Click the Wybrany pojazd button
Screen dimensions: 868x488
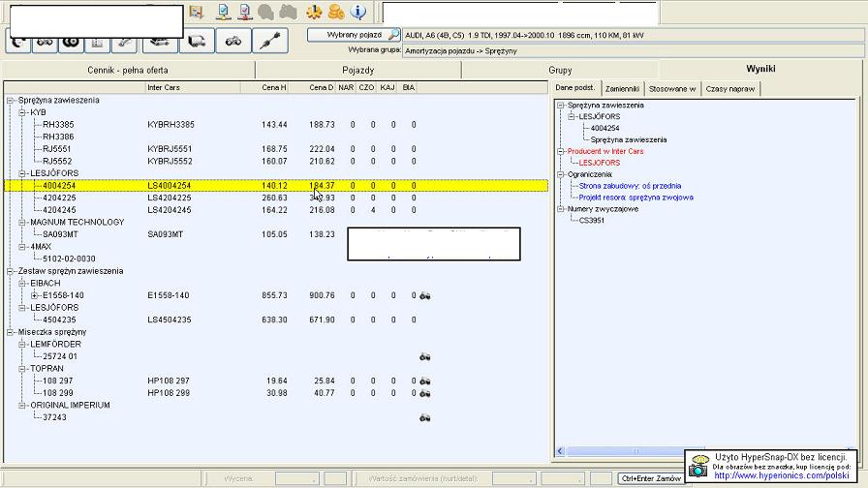click(355, 35)
